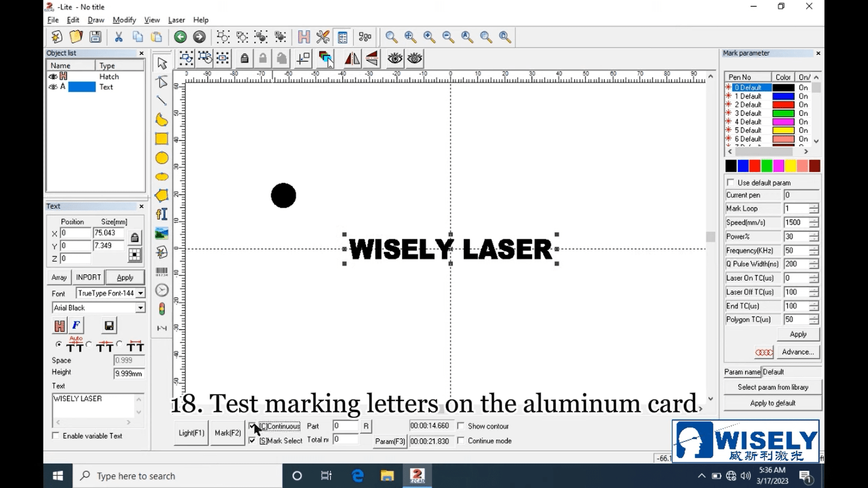Enable the Show contour checkbox

[461, 426]
